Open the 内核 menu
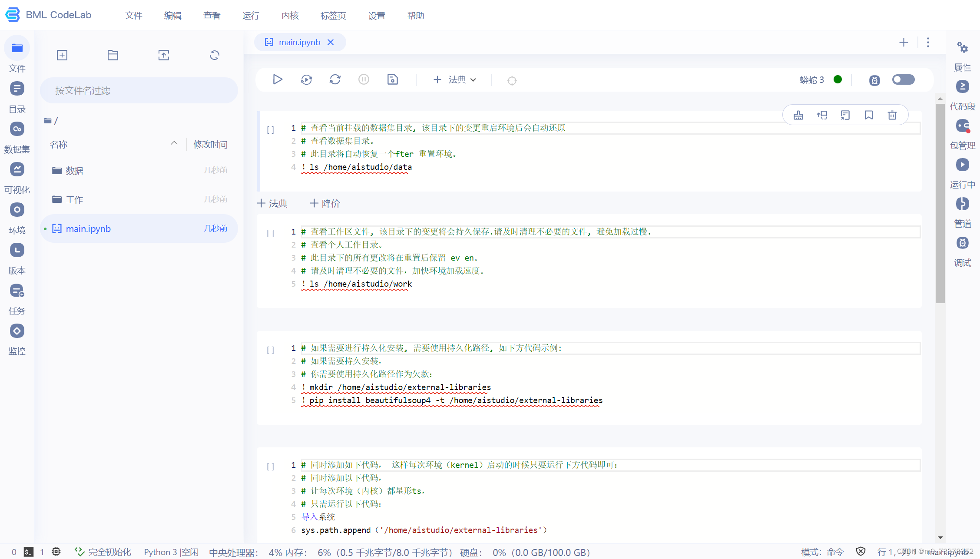This screenshot has width=980, height=559. pyautogui.click(x=290, y=16)
